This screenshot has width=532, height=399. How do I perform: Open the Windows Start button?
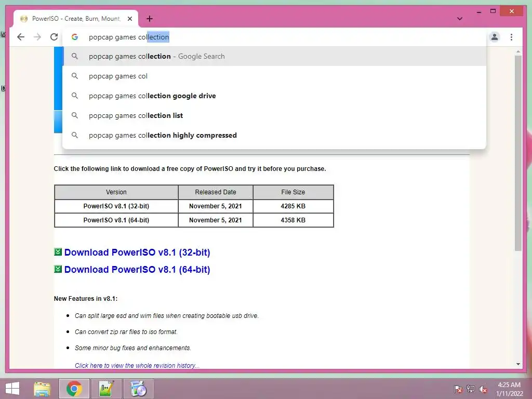pyautogui.click(x=12, y=389)
